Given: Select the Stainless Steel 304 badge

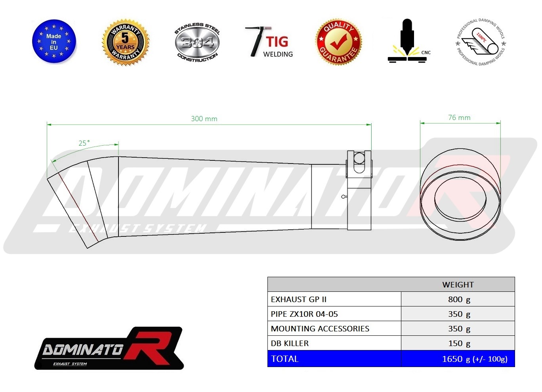Looking at the screenshot, I should (197, 42).
